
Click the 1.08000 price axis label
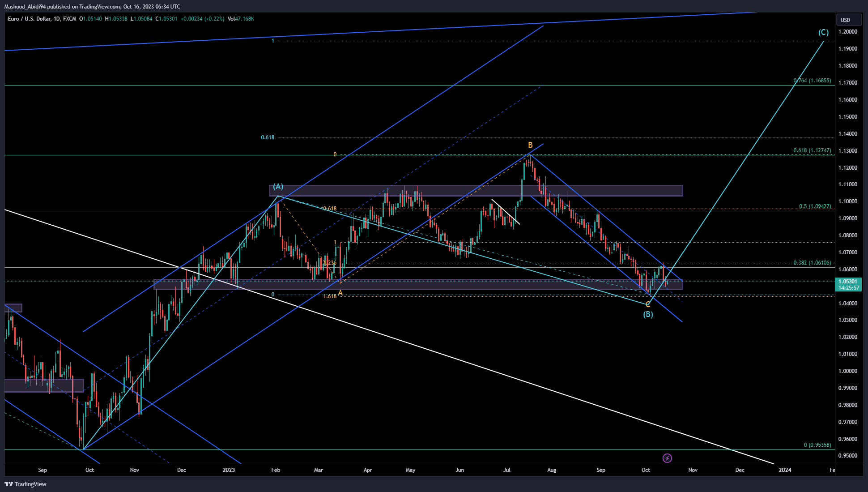point(848,235)
